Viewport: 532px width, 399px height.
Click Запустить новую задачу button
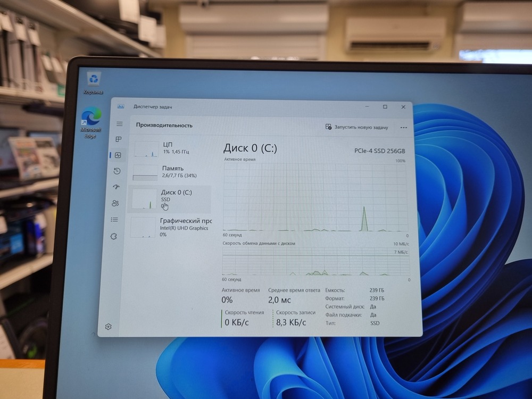coord(358,127)
